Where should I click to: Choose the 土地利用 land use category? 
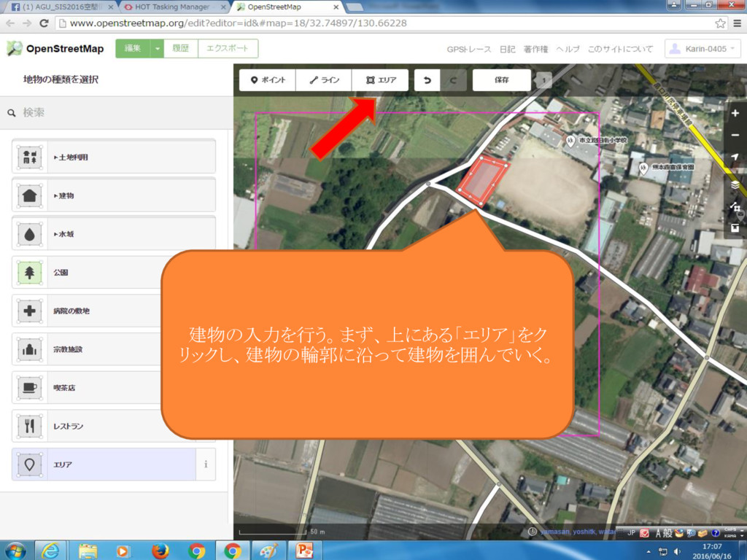[114, 157]
